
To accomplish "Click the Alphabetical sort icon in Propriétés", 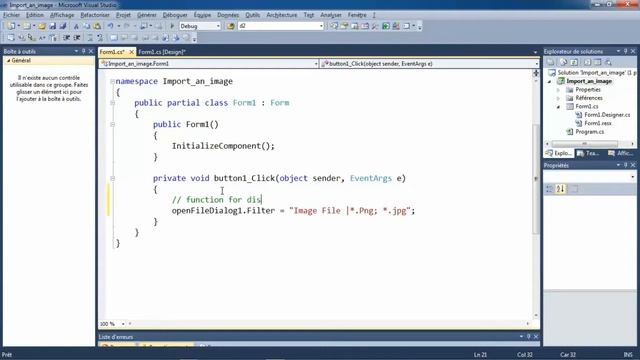I will click(560, 189).
